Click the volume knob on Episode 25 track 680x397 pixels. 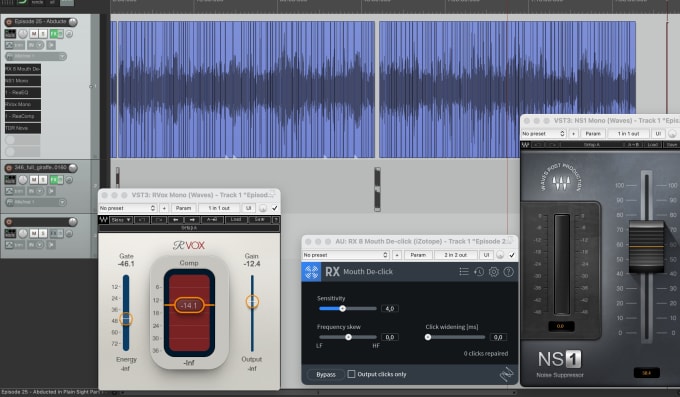[73, 22]
